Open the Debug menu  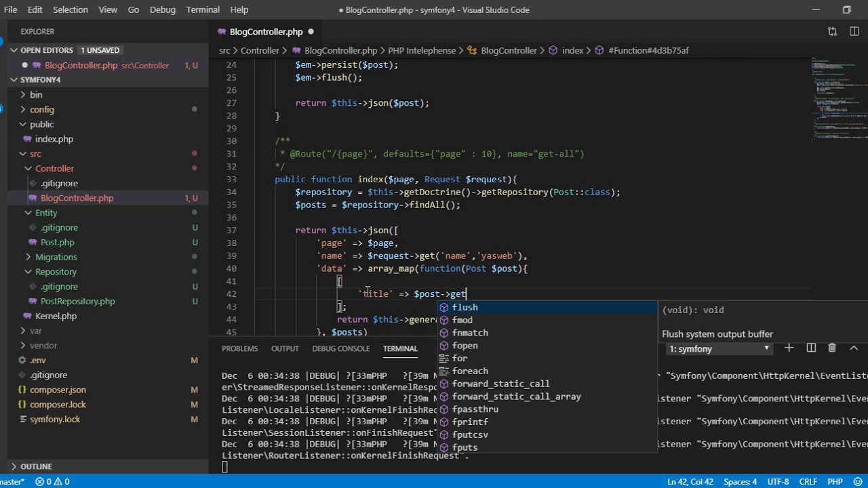162,9
